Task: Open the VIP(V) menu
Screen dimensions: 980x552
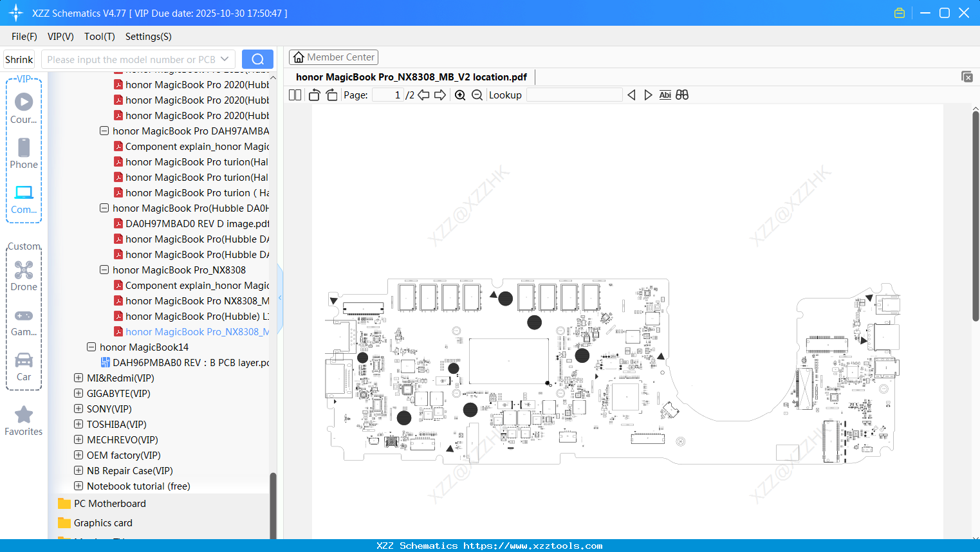Action: click(x=60, y=37)
